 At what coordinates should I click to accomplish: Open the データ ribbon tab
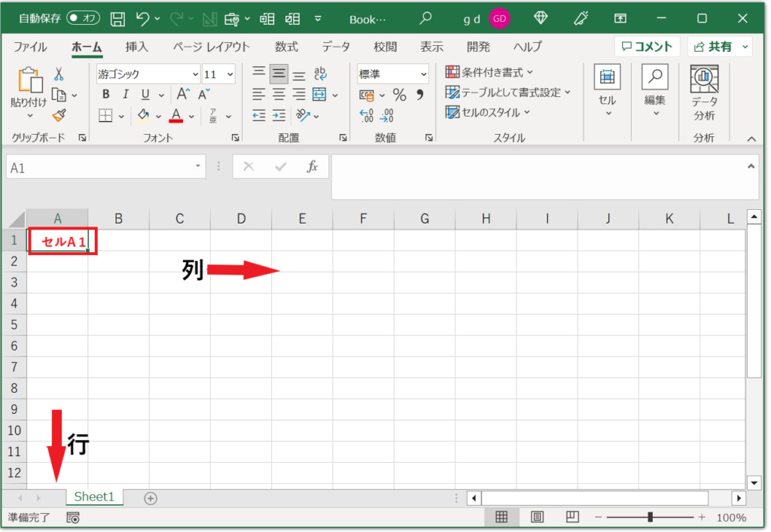click(335, 47)
